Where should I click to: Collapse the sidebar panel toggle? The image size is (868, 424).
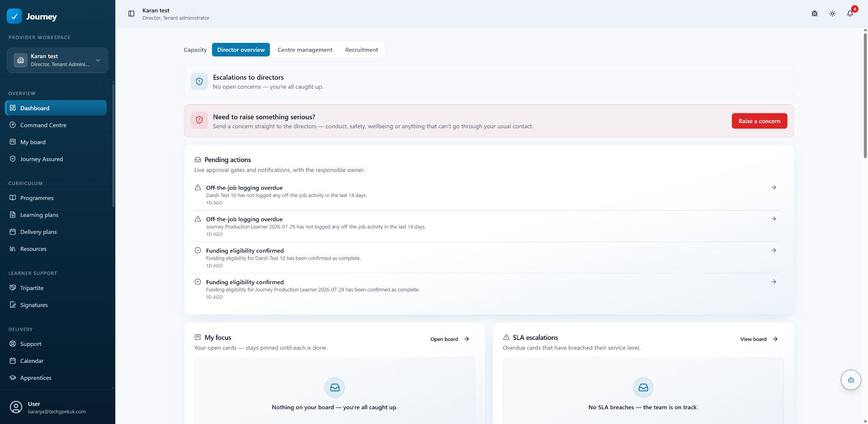[131, 14]
